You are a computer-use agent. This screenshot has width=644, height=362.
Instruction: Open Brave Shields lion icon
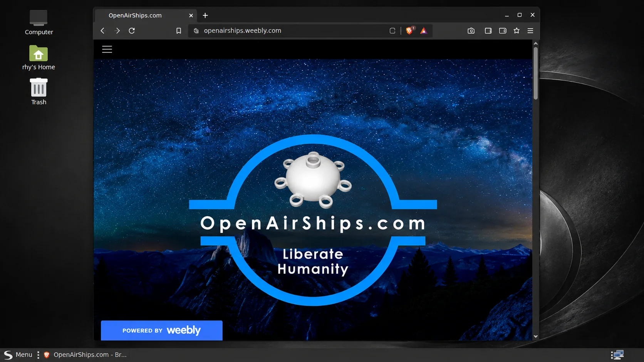click(409, 30)
